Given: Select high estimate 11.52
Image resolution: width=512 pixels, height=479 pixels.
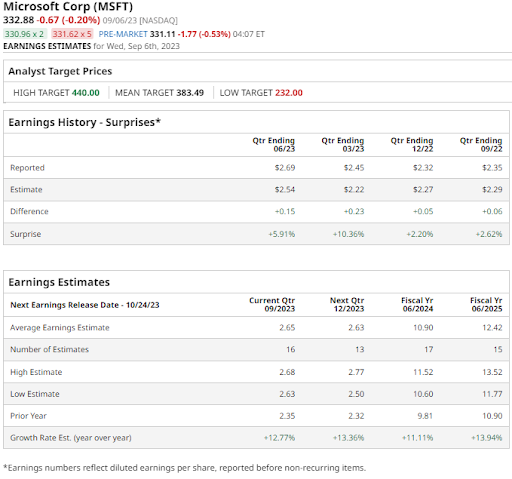Looking at the screenshot, I should point(423,372).
